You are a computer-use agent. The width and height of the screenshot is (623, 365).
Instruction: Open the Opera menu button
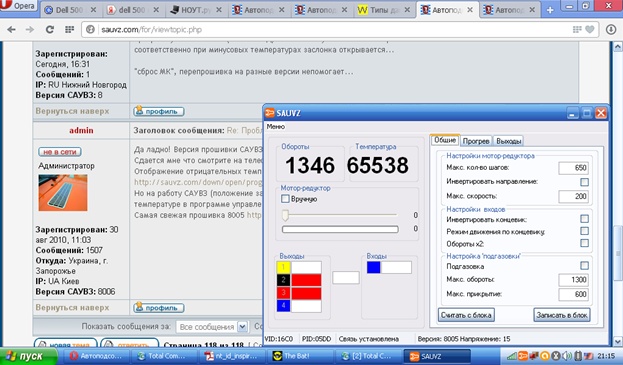[x=18, y=6]
